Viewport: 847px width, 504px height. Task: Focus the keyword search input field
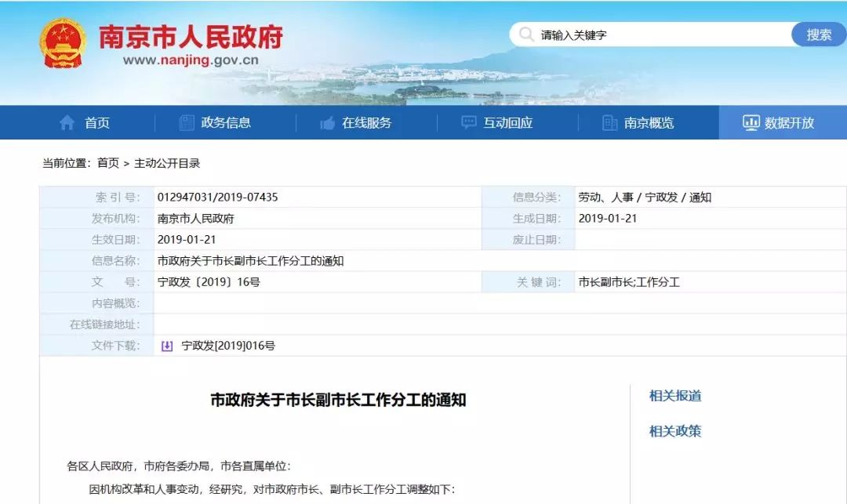(659, 35)
